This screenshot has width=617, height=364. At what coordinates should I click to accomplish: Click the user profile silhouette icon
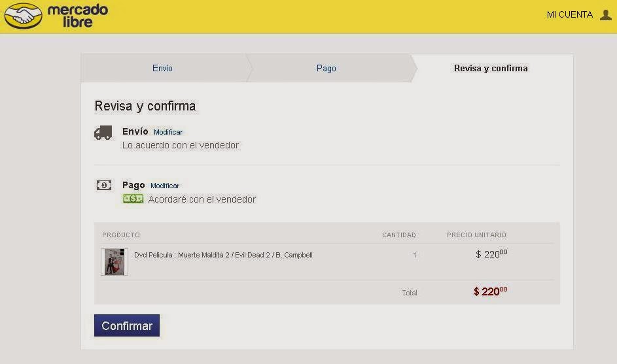tap(605, 15)
